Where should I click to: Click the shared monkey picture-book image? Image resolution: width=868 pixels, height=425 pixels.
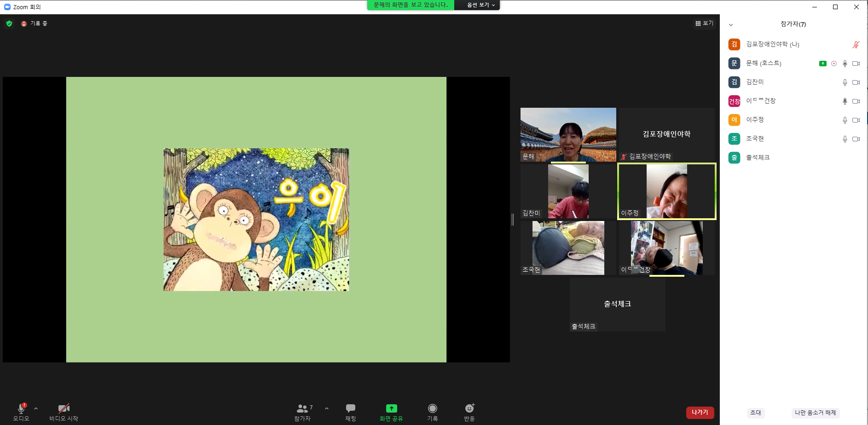pos(256,220)
